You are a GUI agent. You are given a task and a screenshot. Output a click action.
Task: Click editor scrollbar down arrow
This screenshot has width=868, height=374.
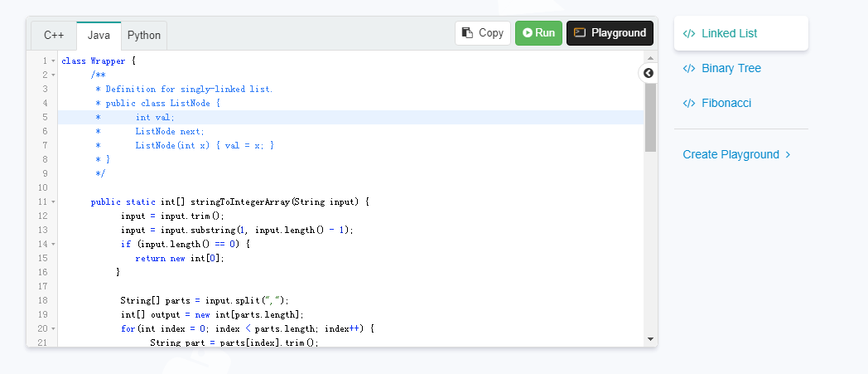coord(650,339)
